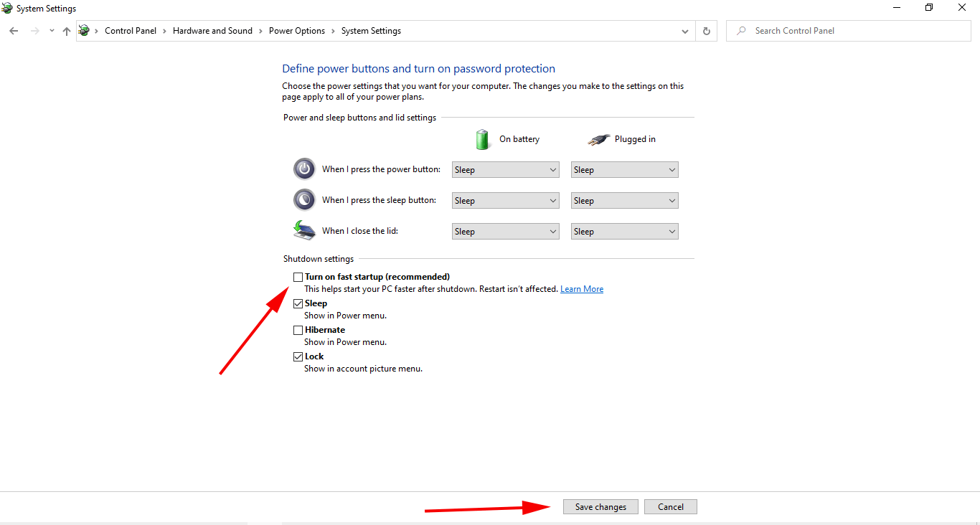This screenshot has width=980, height=525.
Task: Go back using the Back arrow
Action: (x=14, y=31)
